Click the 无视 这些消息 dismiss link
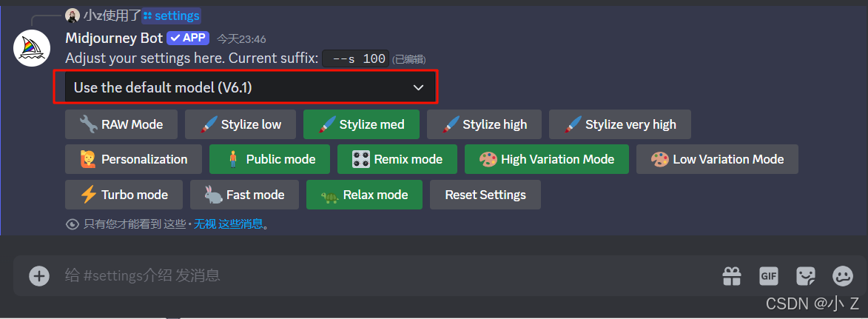Viewport: 868px width, 319px height. (228, 224)
